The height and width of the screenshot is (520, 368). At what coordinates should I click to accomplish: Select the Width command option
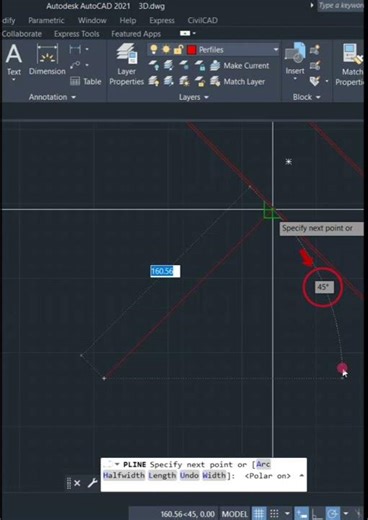pyautogui.click(x=214, y=475)
